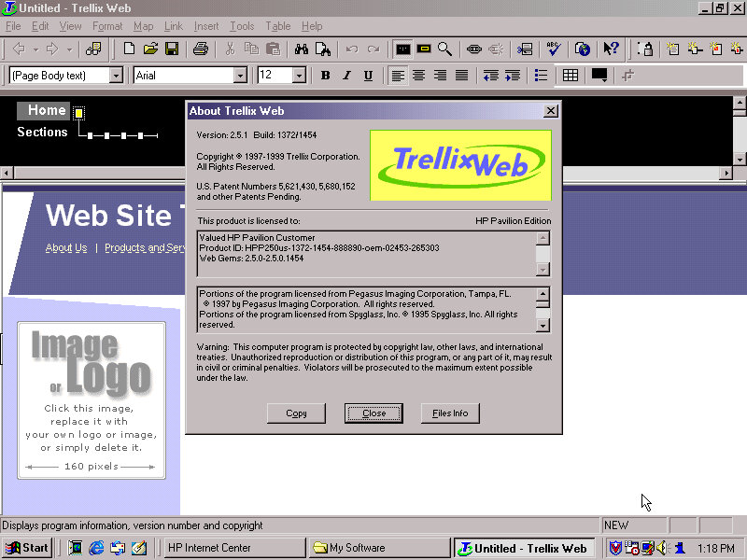Open the Arial font dropdown
747x560 pixels.
pos(240,76)
